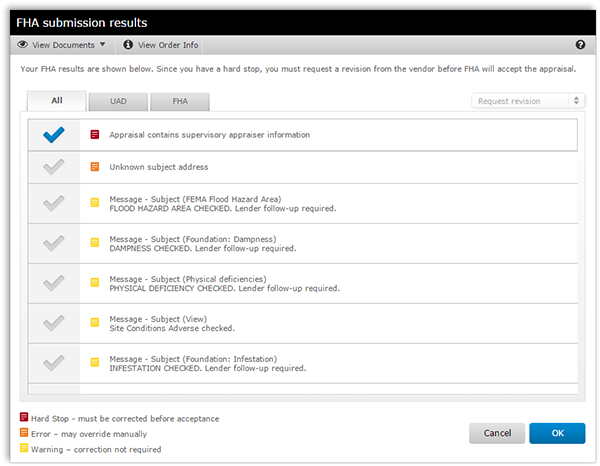Screen dimensions: 600x466
Task: Click yellow warning icon for FEMA Flood Hazard
Action: (95, 204)
